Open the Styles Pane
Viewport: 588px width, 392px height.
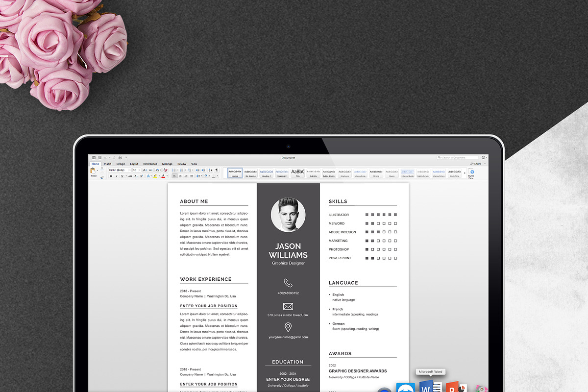click(x=471, y=173)
